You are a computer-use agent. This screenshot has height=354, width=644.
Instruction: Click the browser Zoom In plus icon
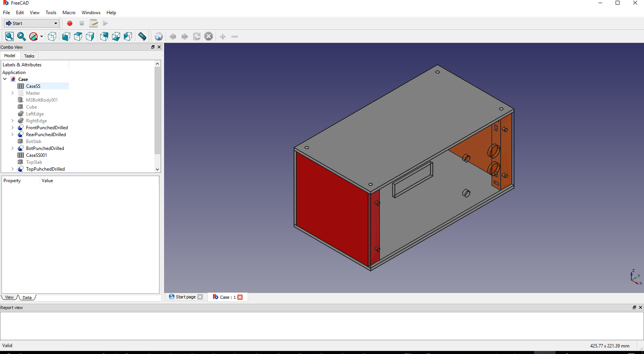(223, 36)
